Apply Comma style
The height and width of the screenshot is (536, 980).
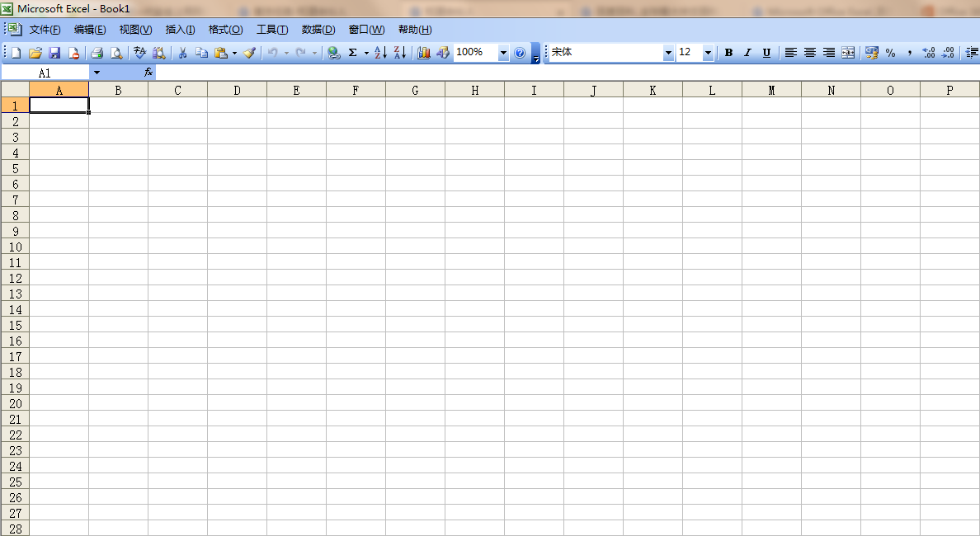[x=909, y=53]
